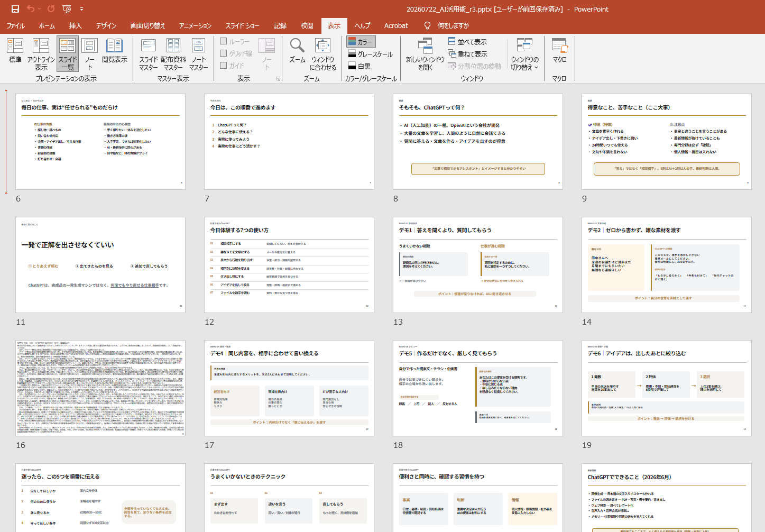The height and width of the screenshot is (532, 765).
Task: Click 重ねて表示 cascade windows
Action: (468, 54)
